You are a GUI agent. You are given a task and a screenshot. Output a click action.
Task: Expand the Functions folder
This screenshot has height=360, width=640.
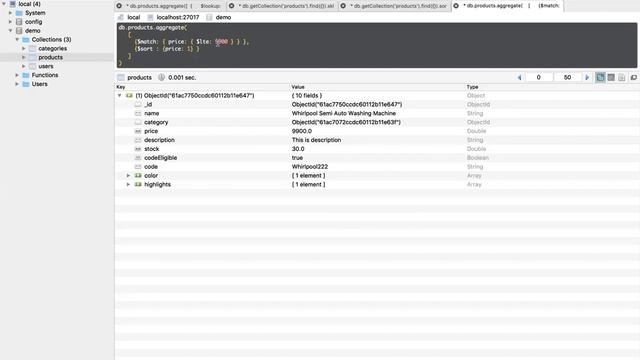(x=17, y=75)
